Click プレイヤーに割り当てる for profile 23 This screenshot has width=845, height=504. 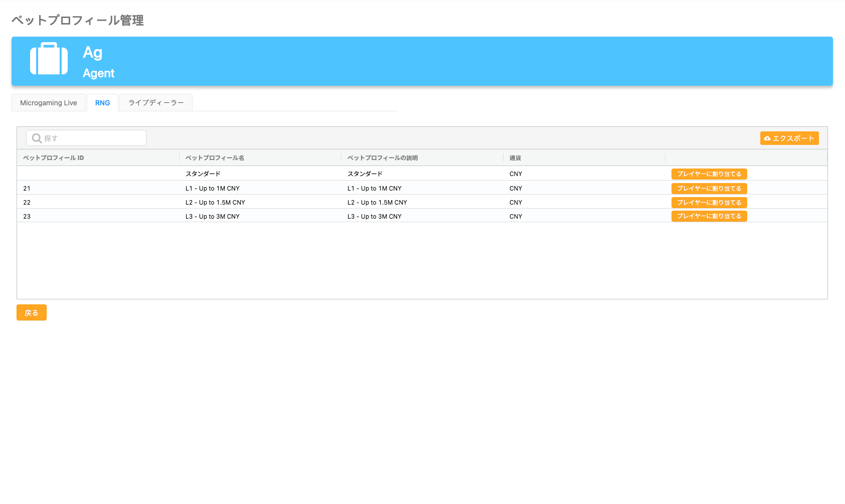(x=709, y=216)
